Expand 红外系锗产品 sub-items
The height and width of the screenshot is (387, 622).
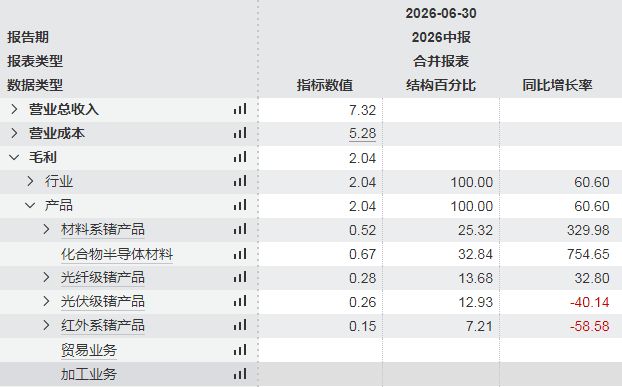tap(46, 326)
